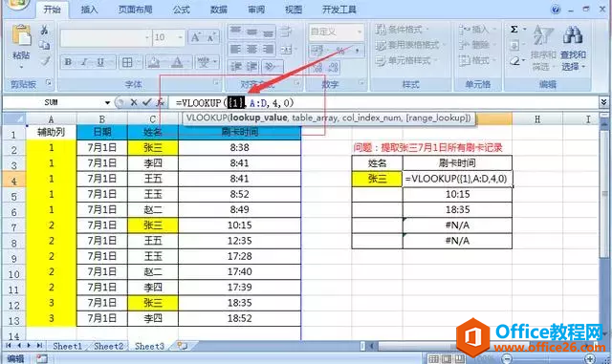Click the Cut scissors icon
The width and height of the screenshot is (612, 364).
pos(45,30)
